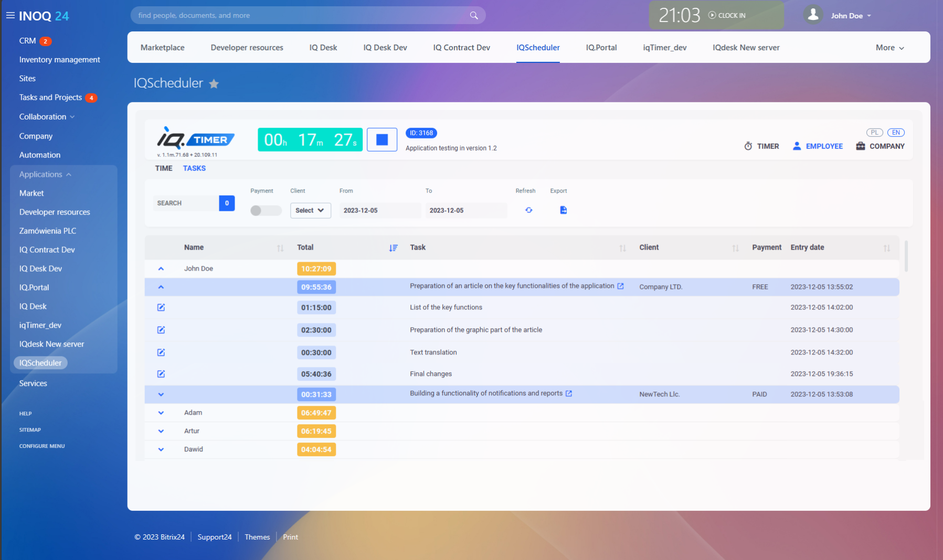Click the export file icon
943x560 pixels.
click(x=563, y=210)
